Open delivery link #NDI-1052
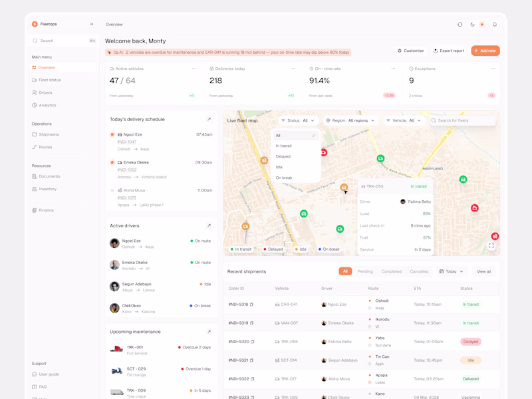532x399 pixels. click(127, 170)
